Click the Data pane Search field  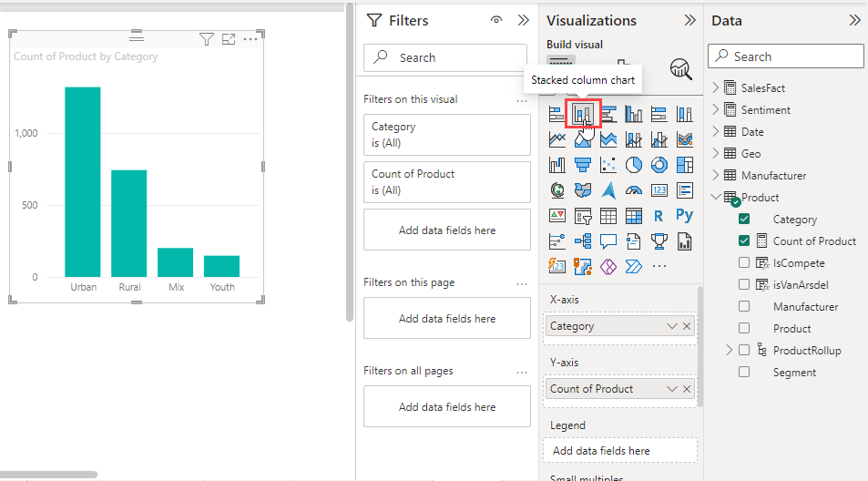click(x=785, y=56)
